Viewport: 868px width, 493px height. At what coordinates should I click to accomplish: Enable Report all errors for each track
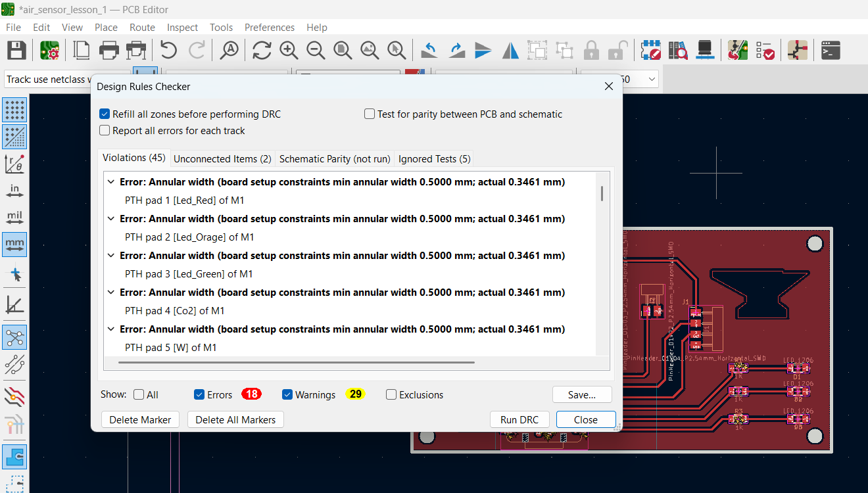(105, 130)
